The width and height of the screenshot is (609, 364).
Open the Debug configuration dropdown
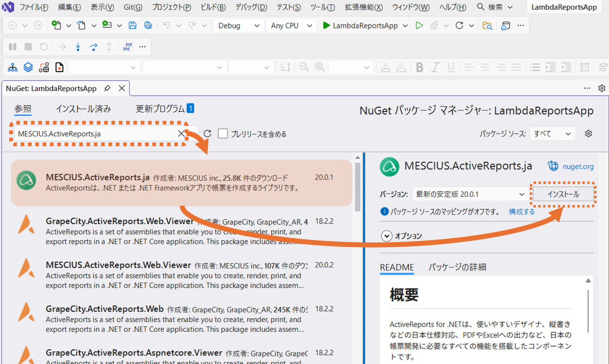(x=239, y=25)
